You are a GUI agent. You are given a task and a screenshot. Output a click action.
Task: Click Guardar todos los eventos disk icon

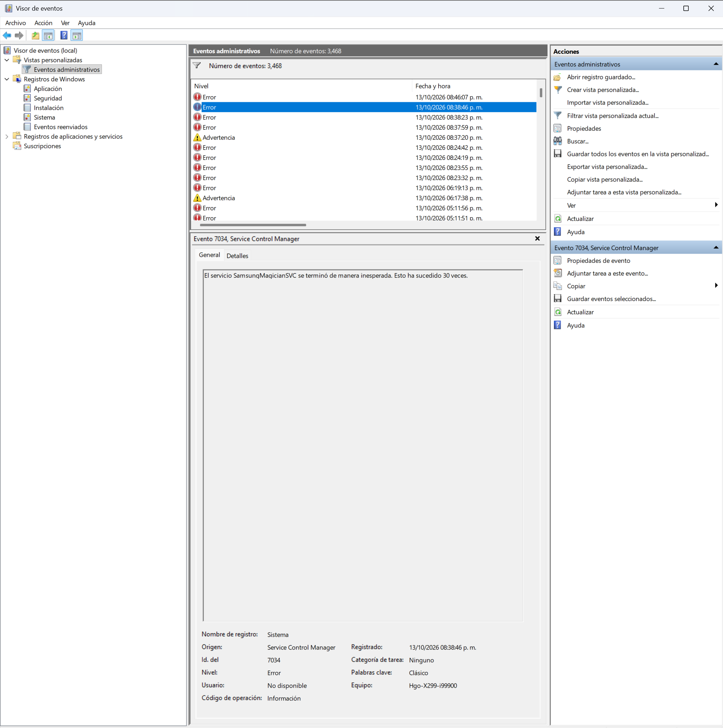[558, 154]
